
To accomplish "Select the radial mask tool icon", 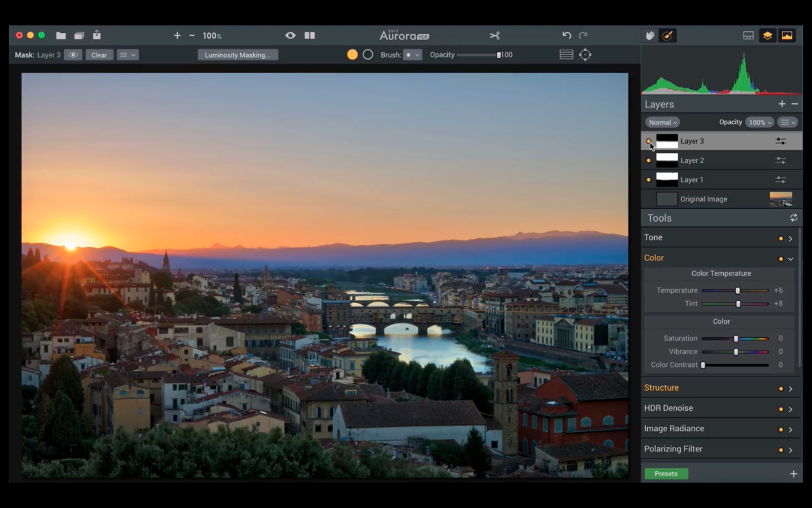I will tap(585, 55).
